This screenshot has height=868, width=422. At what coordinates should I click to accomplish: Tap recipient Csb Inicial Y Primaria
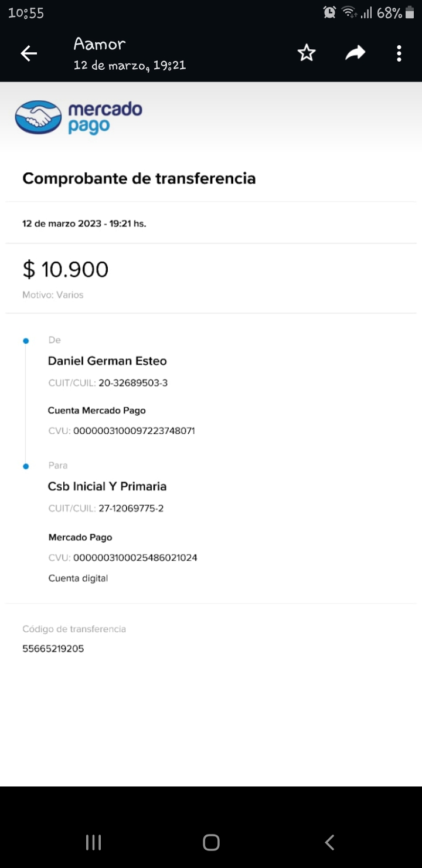[107, 486]
